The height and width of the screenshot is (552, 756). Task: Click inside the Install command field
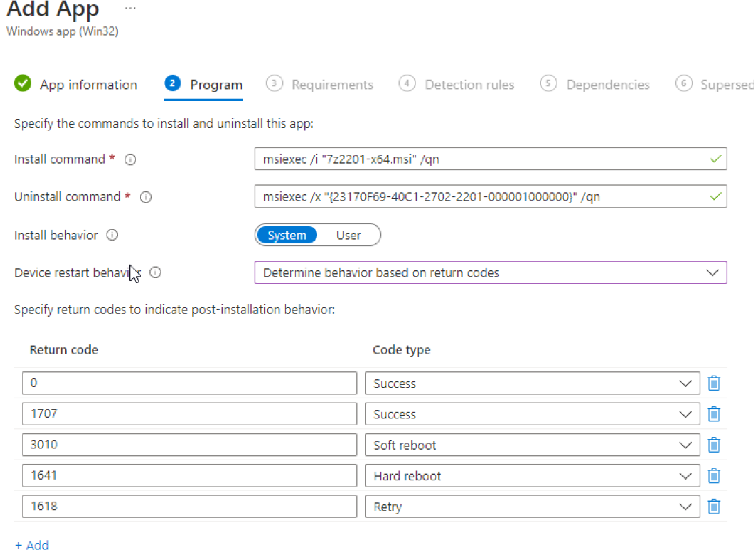coord(429,159)
